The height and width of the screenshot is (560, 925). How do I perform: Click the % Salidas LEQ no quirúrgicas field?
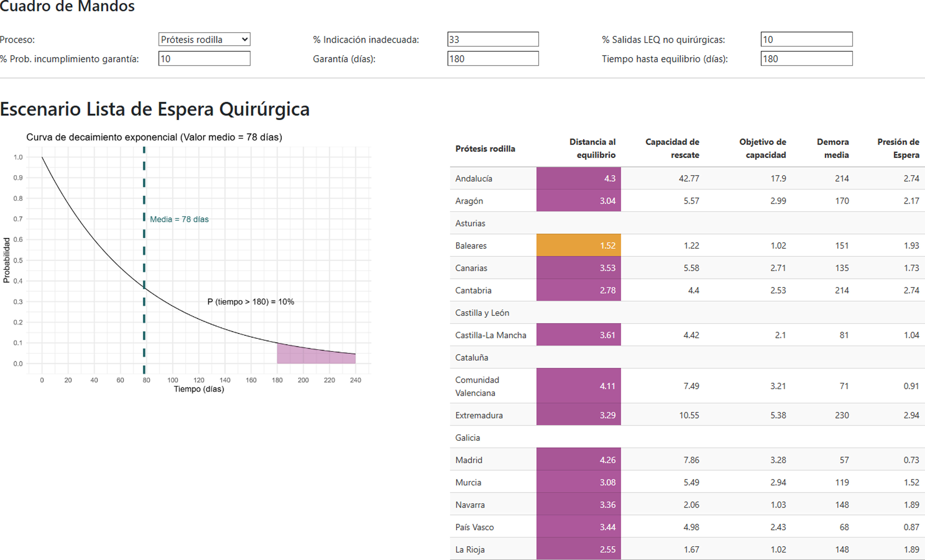pos(806,39)
